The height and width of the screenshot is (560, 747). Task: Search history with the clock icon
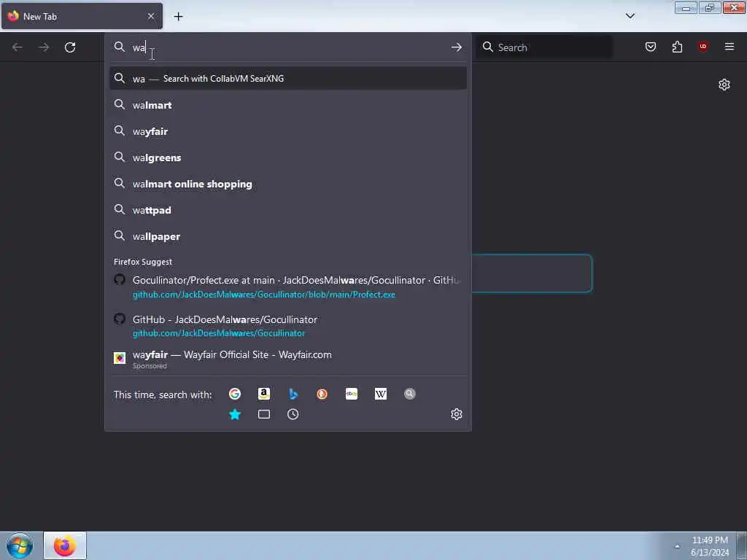pos(293,414)
